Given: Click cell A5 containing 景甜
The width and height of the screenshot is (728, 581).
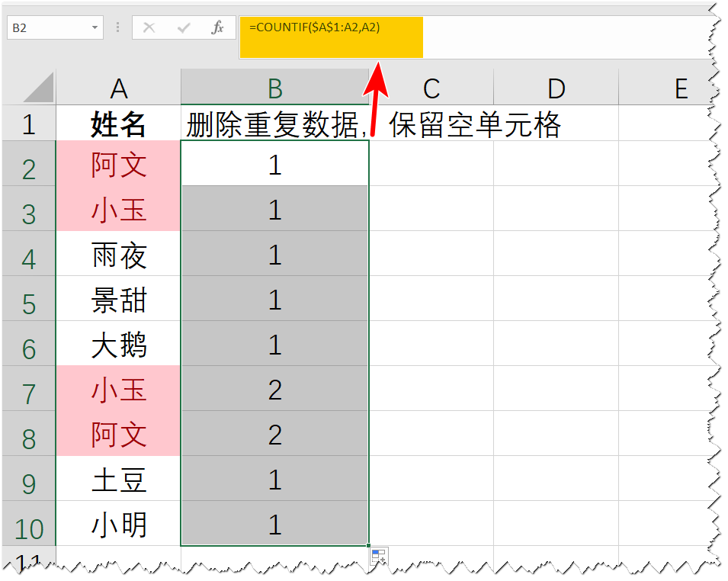Looking at the screenshot, I should (118, 299).
